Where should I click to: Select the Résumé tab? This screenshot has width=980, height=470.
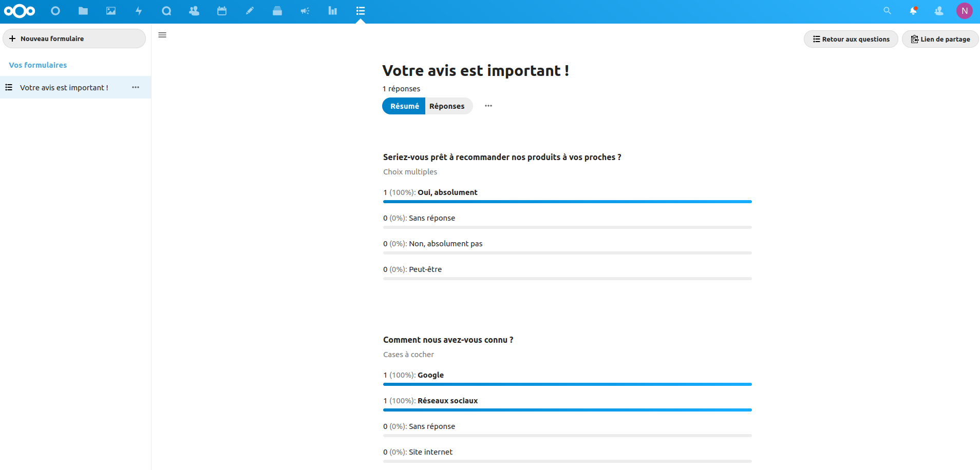click(x=404, y=106)
